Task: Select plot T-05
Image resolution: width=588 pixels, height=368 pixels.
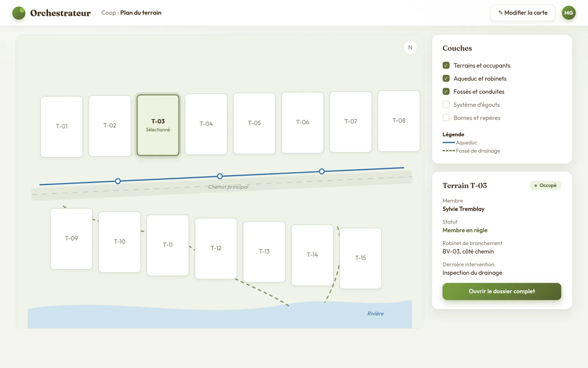Action: click(254, 123)
